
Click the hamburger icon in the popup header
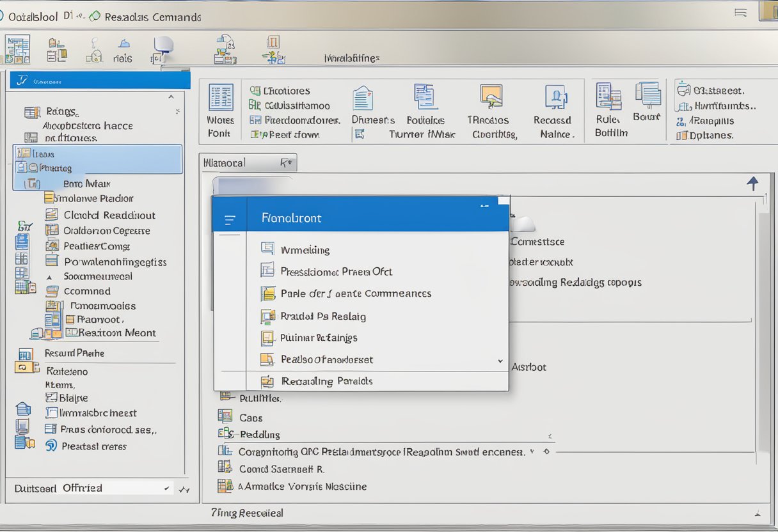(230, 219)
